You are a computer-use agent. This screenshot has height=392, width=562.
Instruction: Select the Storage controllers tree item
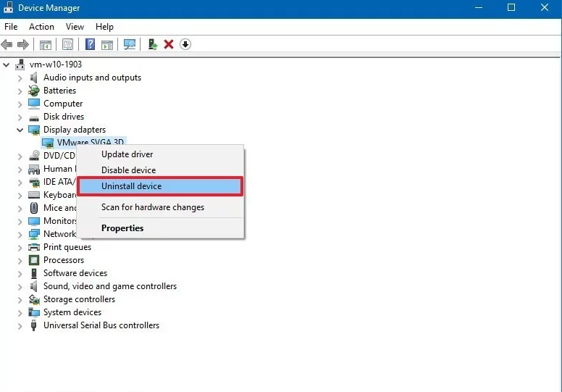(x=79, y=299)
